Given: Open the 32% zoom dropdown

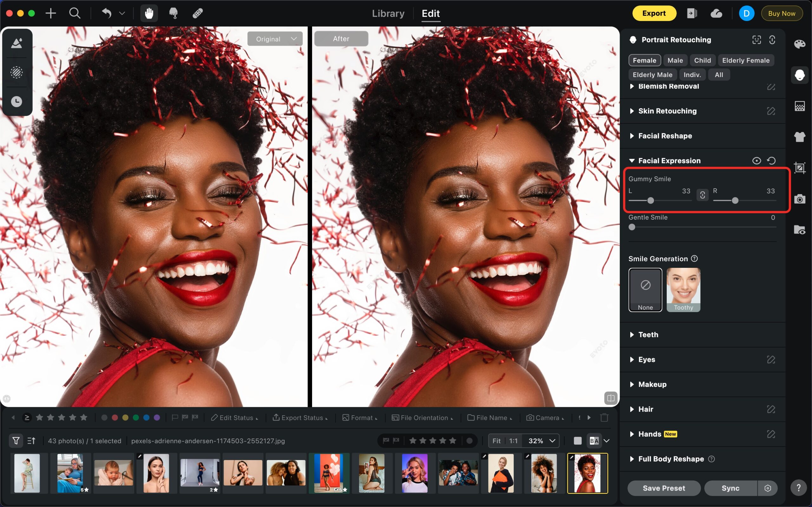Looking at the screenshot, I should click(541, 441).
